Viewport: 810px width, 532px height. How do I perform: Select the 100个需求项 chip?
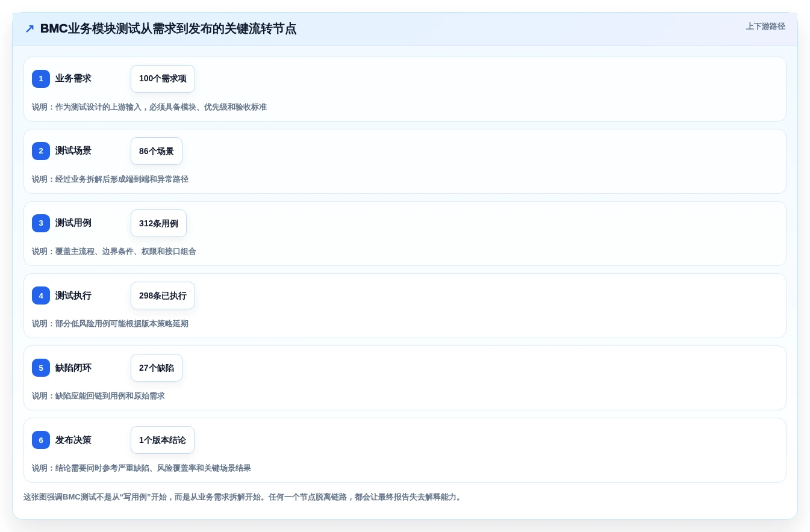[x=163, y=79]
